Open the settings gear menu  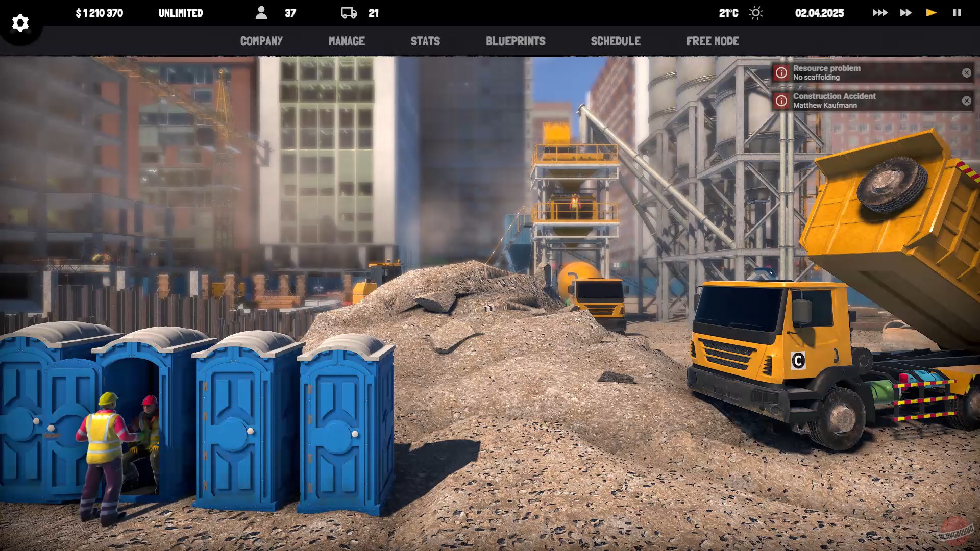[19, 23]
